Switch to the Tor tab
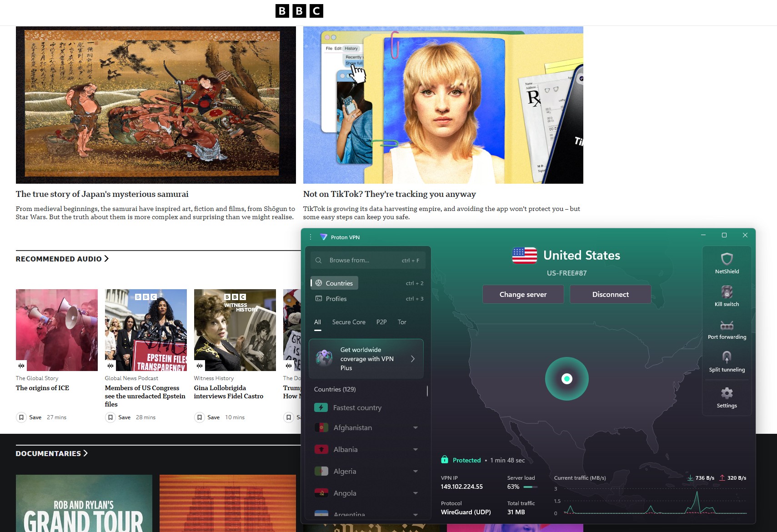The image size is (777, 532). pyautogui.click(x=402, y=322)
